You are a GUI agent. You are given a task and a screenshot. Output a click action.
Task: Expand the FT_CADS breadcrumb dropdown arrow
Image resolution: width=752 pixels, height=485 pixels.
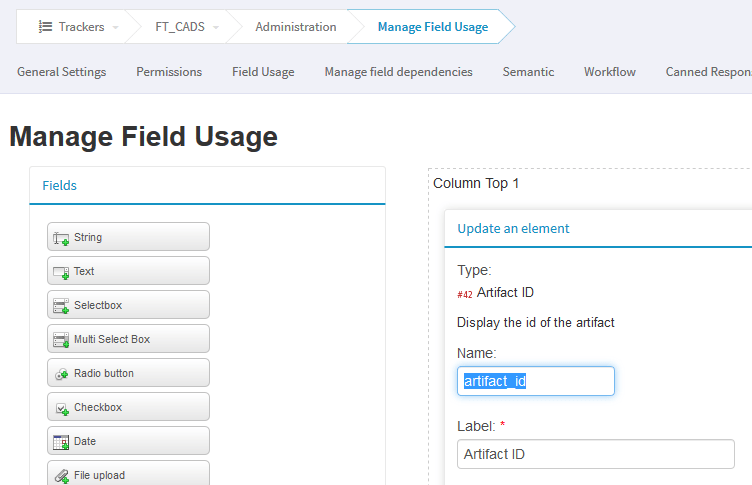[216, 28]
